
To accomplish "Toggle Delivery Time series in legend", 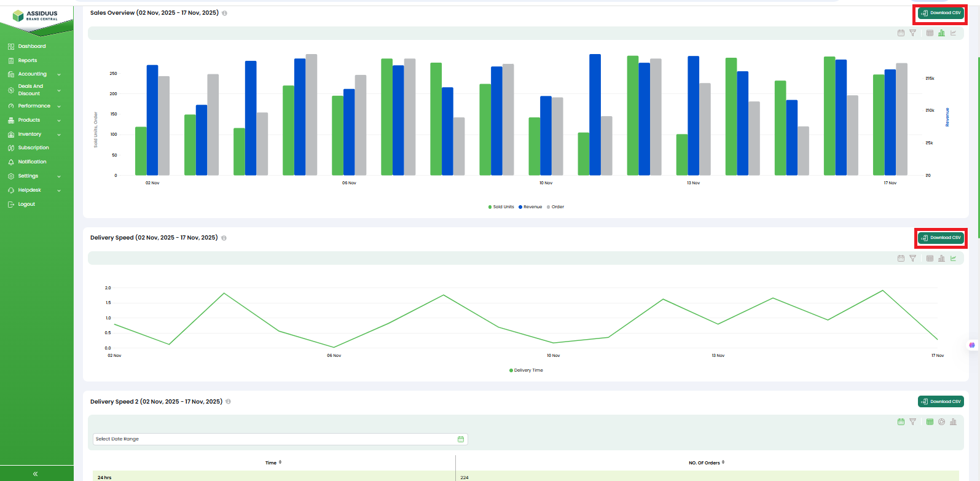I will point(527,370).
